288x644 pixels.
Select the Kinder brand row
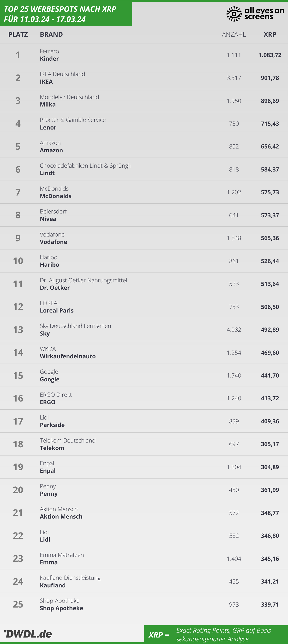(144, 55)
